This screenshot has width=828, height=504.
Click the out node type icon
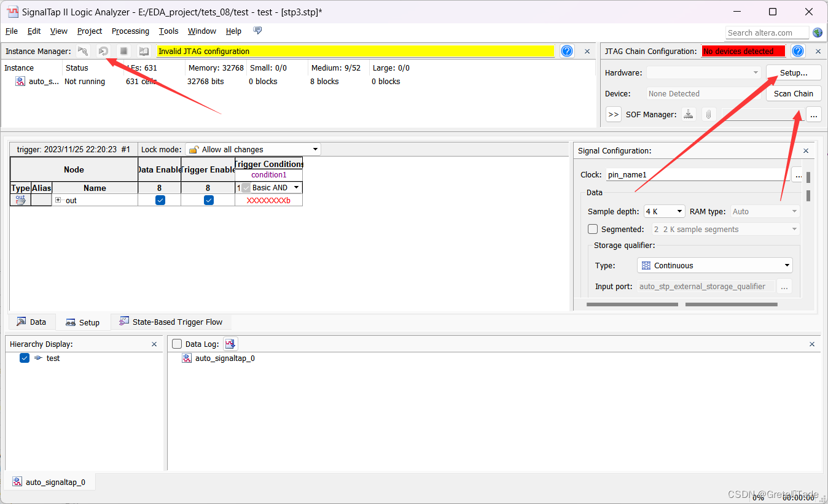20,200
